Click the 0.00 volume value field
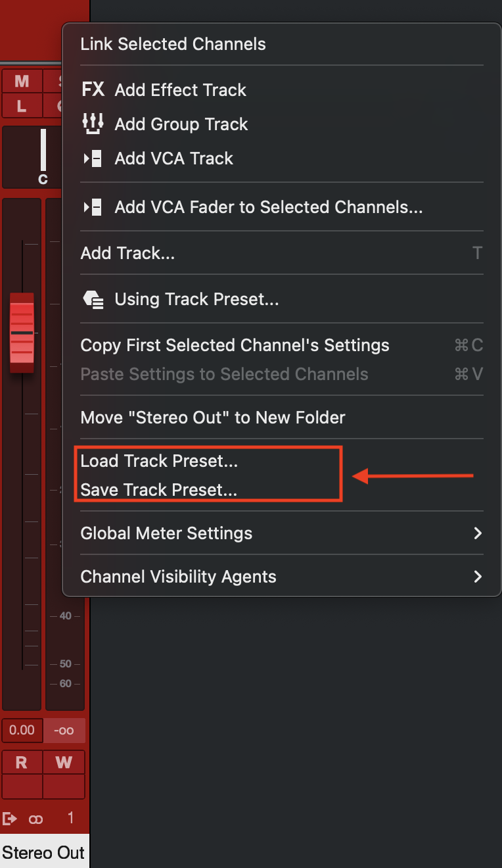This screenshot has width=502, height=868. [22, 730]
